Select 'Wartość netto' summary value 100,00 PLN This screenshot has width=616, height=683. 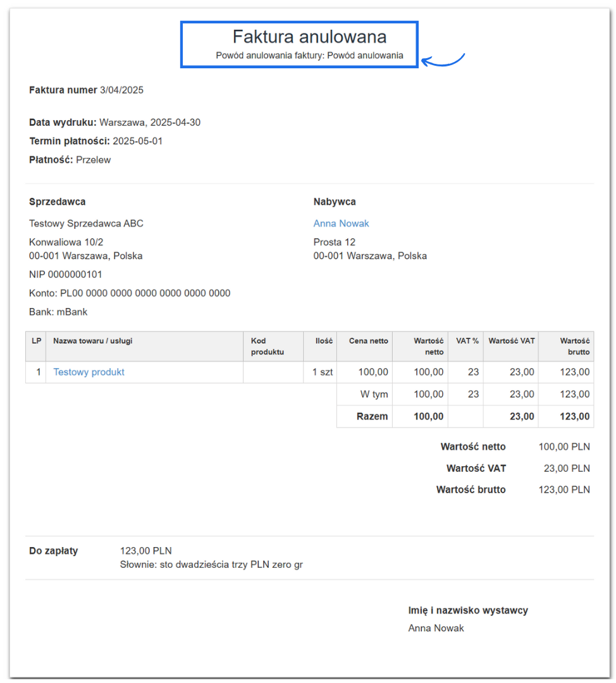(564, 447)
